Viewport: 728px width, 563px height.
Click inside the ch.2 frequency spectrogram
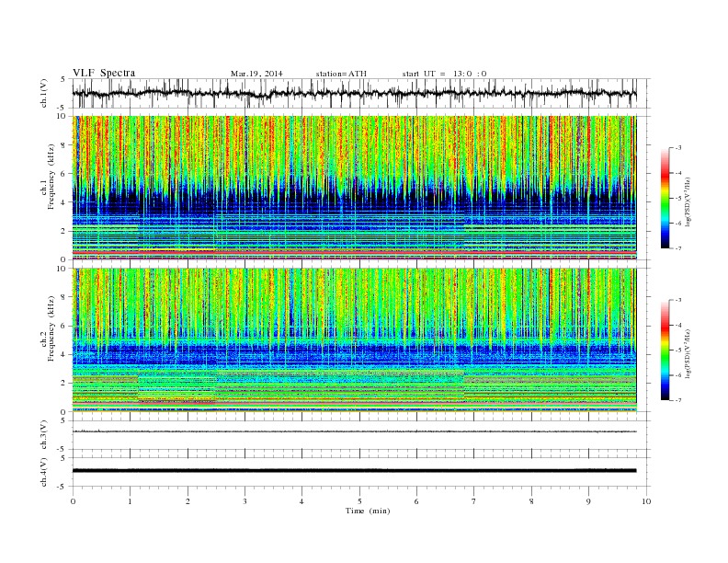(354, 340)
